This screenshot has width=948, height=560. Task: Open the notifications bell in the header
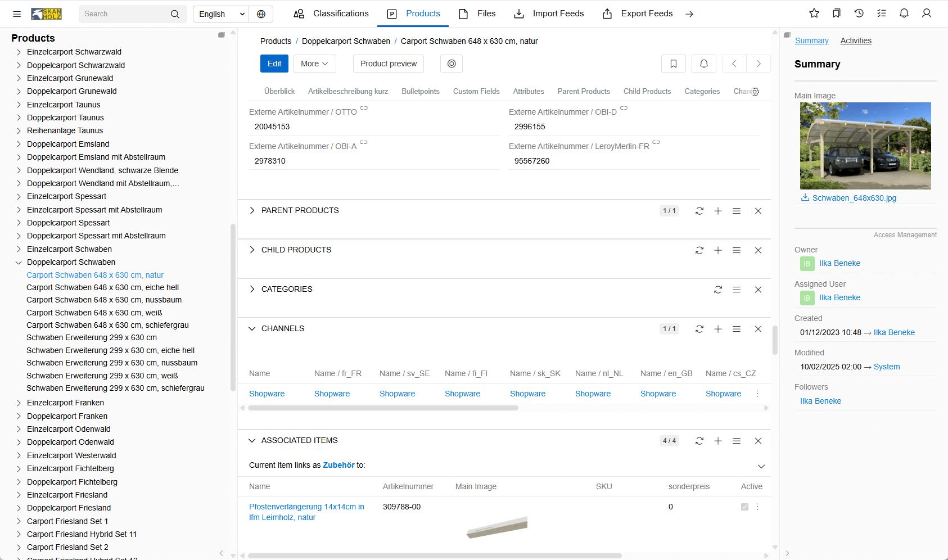tap(904, 13)
